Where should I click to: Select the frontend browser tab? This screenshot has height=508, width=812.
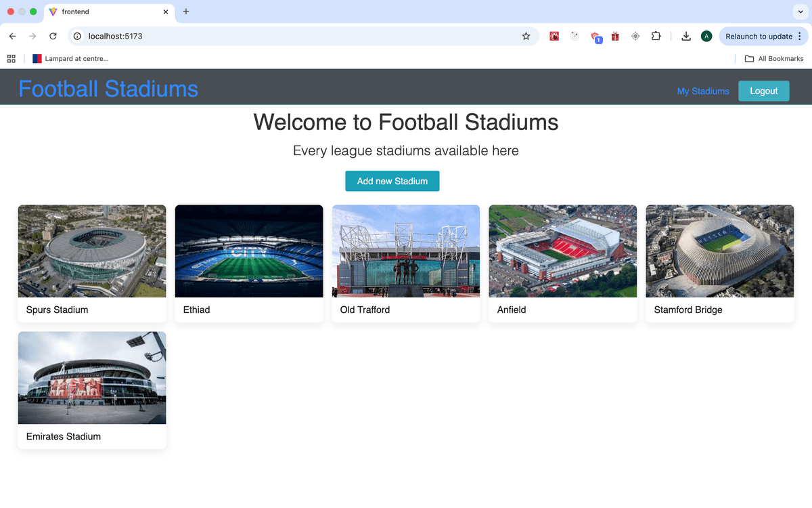pyautogui.click(x=108, y=12)
